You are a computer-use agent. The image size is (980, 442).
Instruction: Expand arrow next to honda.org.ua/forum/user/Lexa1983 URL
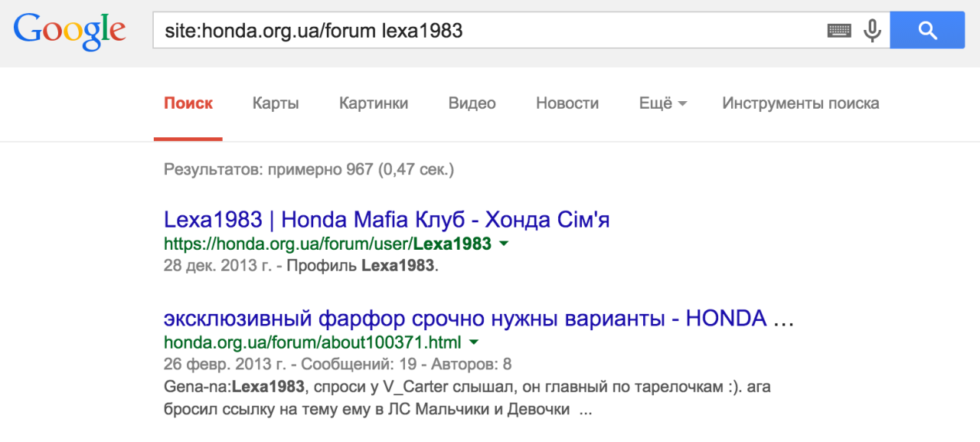coord(504,244)
